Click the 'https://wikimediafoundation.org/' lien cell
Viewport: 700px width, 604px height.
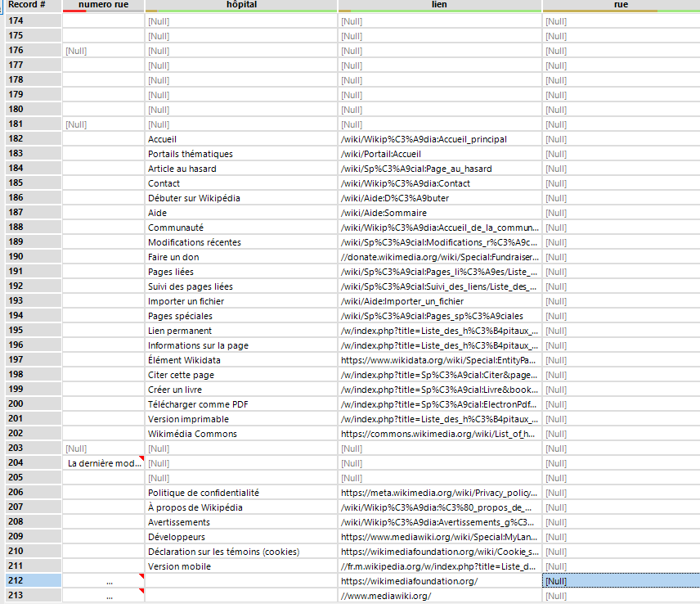pyautogui.click(x=440, y=582)
